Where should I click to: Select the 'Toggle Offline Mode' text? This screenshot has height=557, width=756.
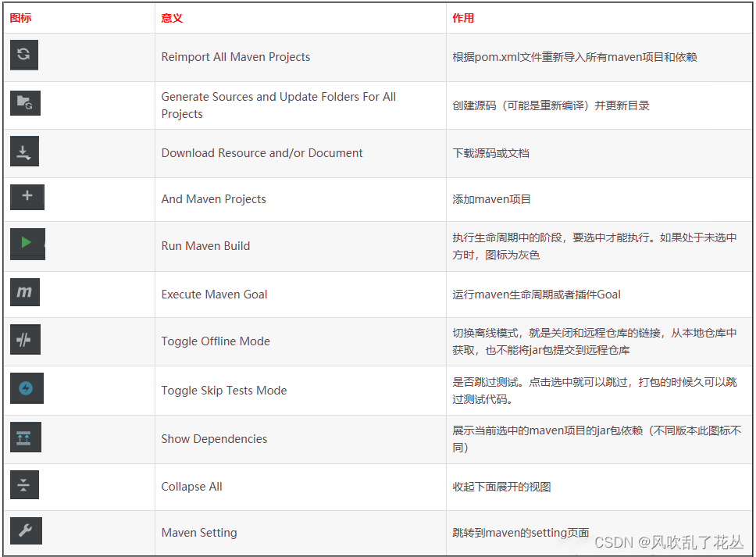pyautogui.click(x=216, y=341)
